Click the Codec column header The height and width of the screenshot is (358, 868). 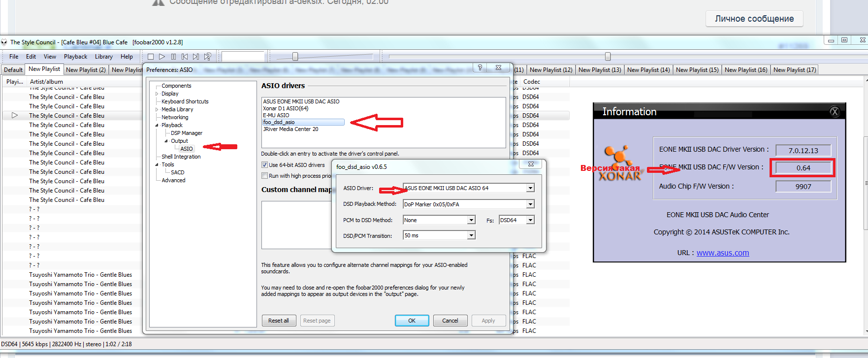532,82
